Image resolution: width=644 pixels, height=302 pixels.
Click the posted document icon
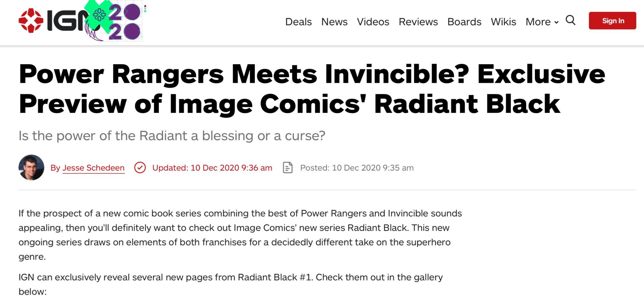coord(288,168)
